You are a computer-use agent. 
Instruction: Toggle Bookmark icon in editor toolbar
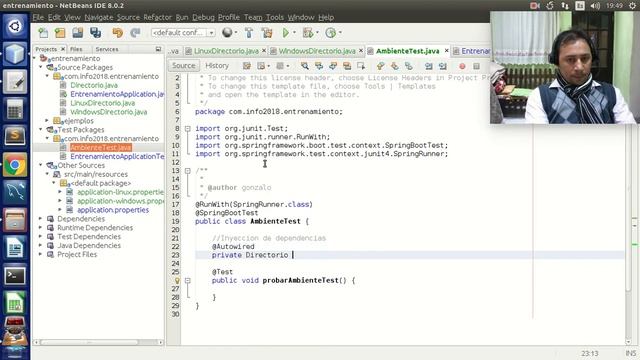tap(408, 66)
